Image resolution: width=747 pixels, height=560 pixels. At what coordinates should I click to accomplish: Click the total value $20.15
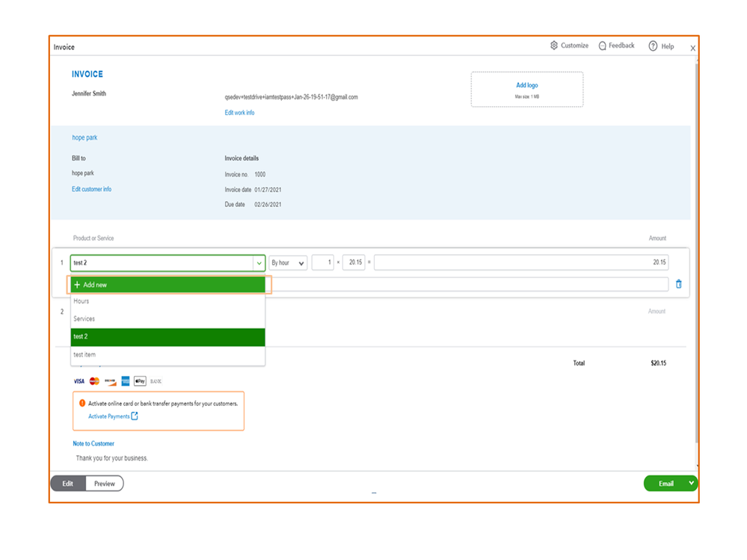658,363
